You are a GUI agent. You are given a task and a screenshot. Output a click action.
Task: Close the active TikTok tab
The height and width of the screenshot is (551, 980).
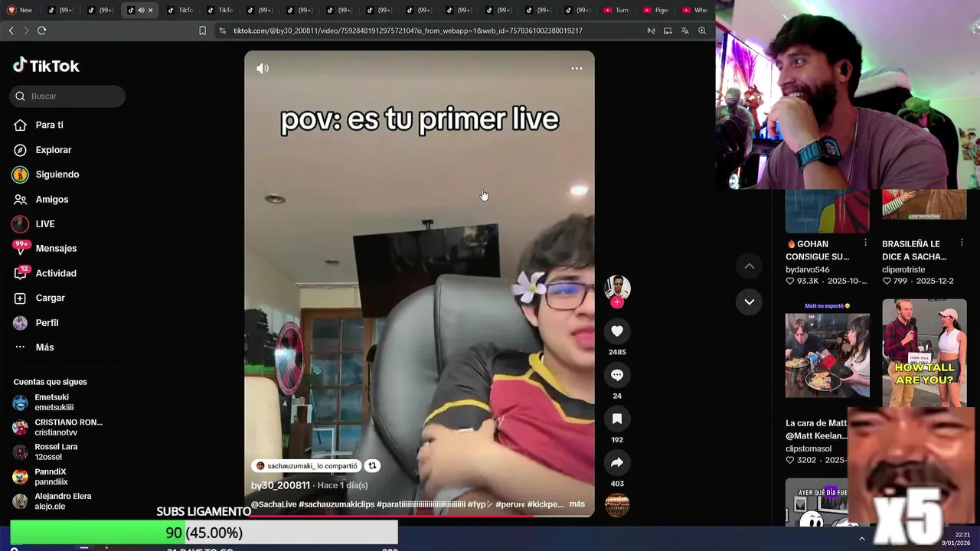151,10
